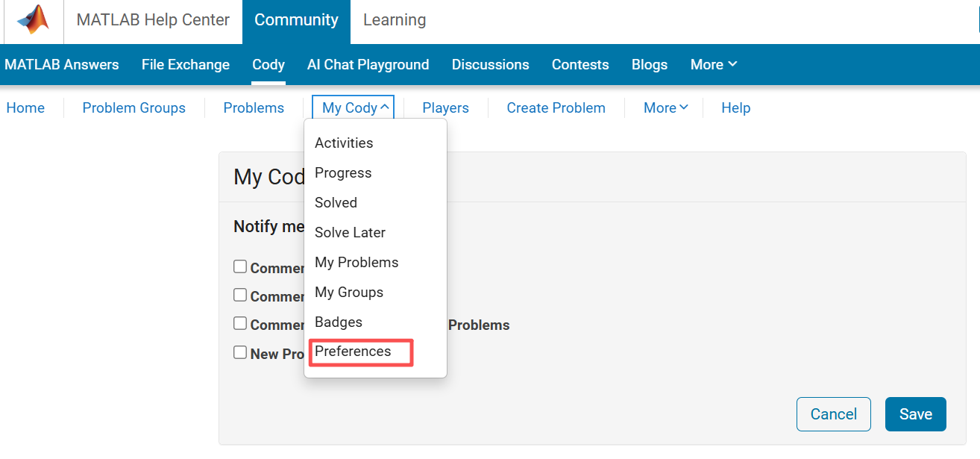The height and width of the screenshot is (459, 980).
Task: Check the first Comment notification checkbox
Action: 240,266
